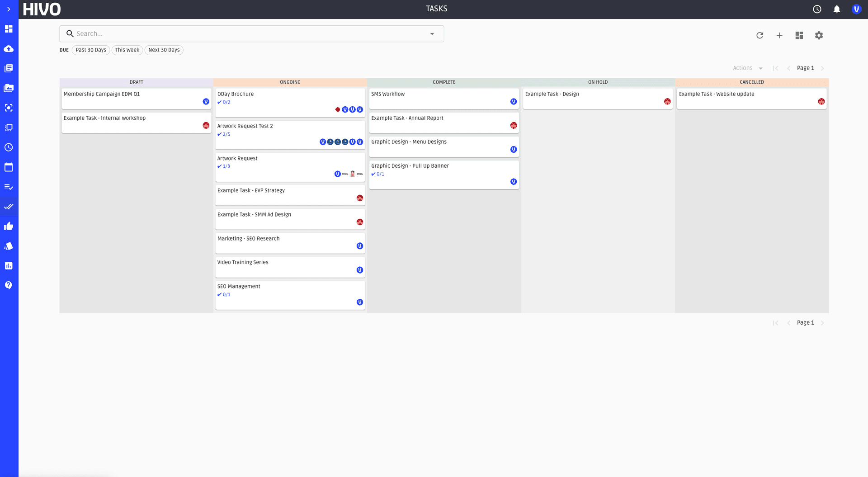The height and width of the screenshot is (477, 868).
Task: Open the double-check tasks icon in sidebar
Action: 9,207
